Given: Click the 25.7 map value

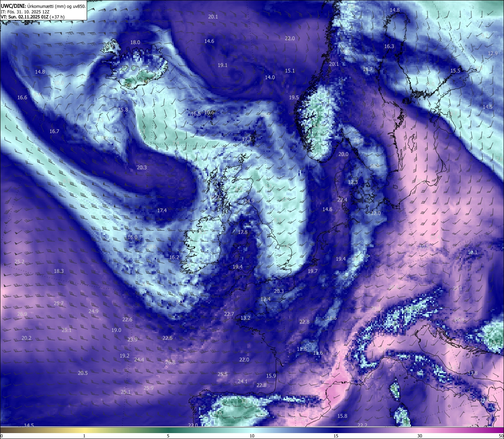Looking at the screenshot, I should point(59,303).
